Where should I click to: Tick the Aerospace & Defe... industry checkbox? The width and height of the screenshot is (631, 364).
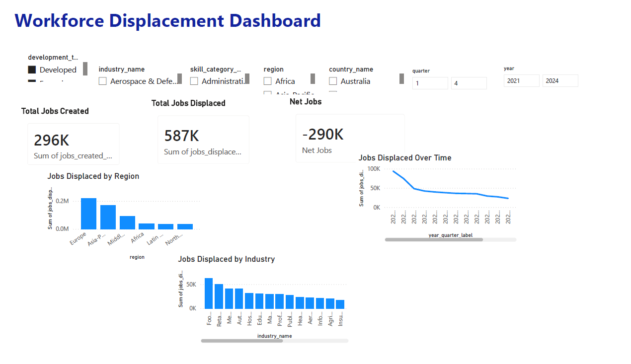(x=102, y=81)
